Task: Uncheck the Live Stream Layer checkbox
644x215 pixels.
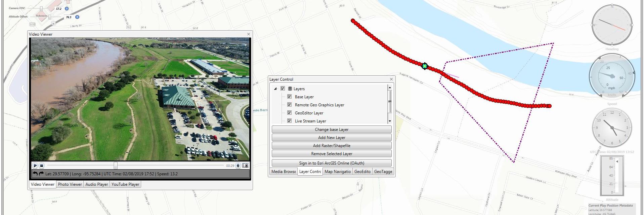Action: [289, 121]
